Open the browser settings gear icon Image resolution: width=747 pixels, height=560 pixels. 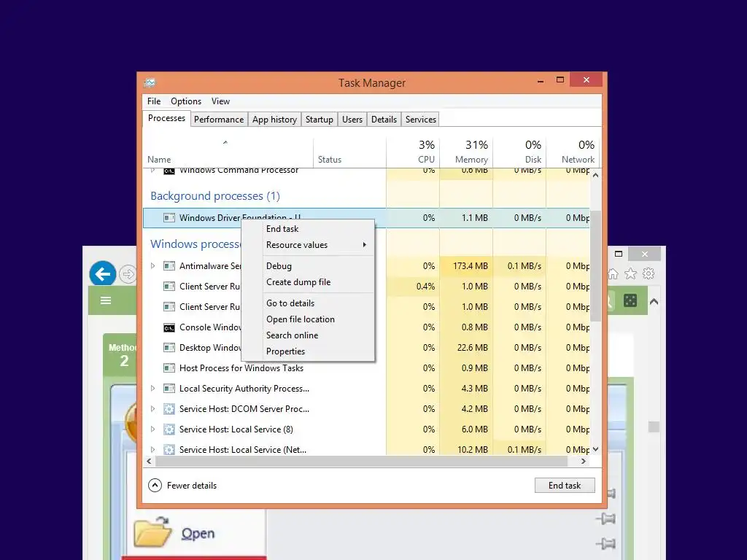point(649,273)
